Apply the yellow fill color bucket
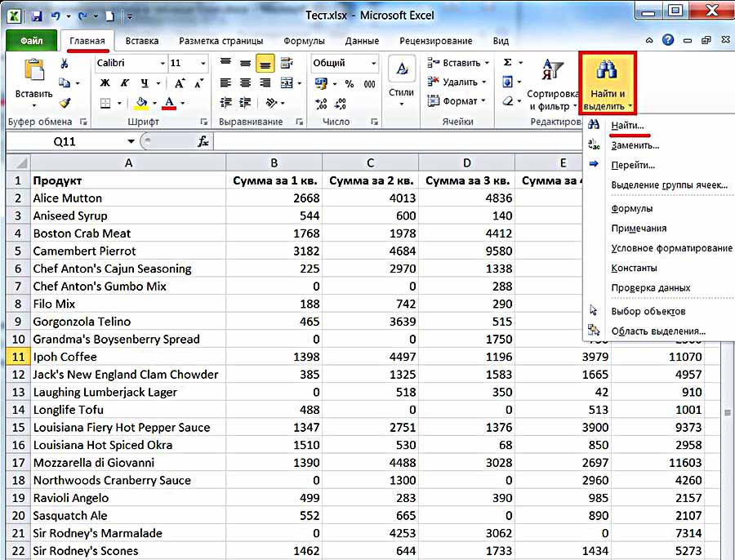Screen dimensions: 735x560 141,103
